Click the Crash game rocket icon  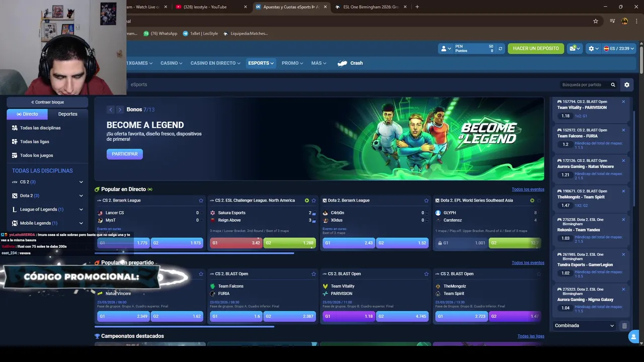(343, 63)
